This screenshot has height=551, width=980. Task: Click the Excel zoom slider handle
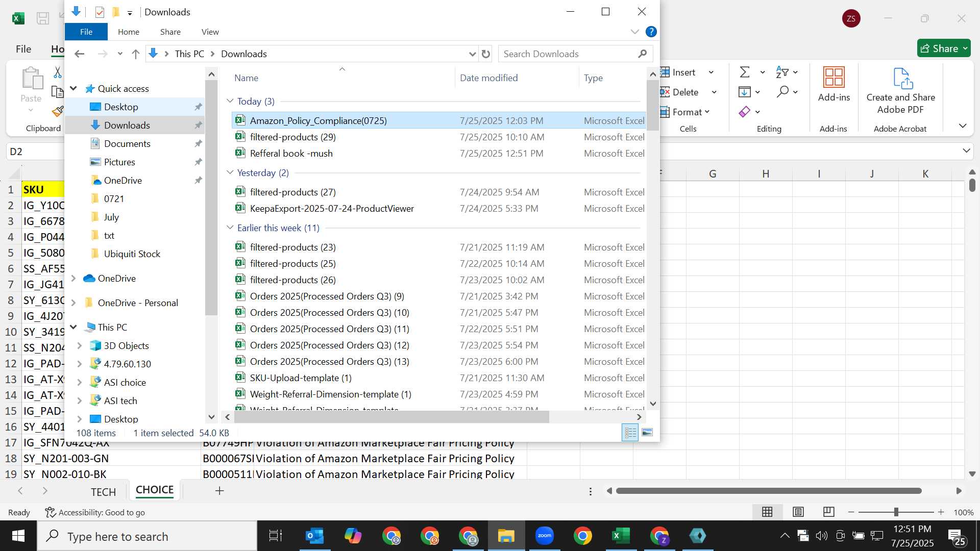tap(896, 512)
